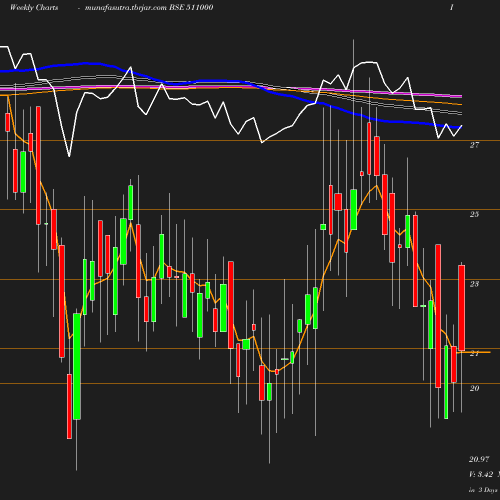The height and width of the screenshot is (500, 500).
Task: Click the price axis label '21'
Action: coord(475,353)
